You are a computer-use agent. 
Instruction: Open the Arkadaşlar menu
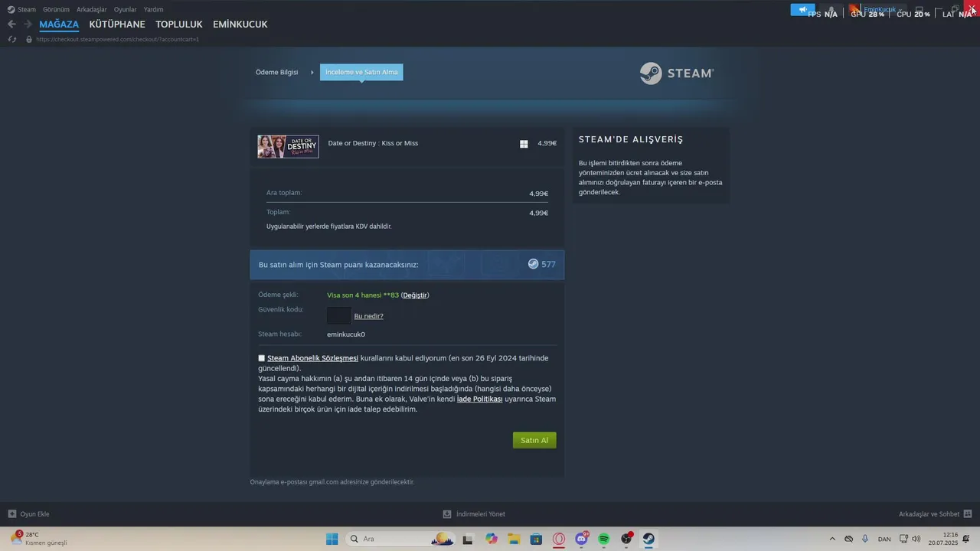click(x=92, y=10)
